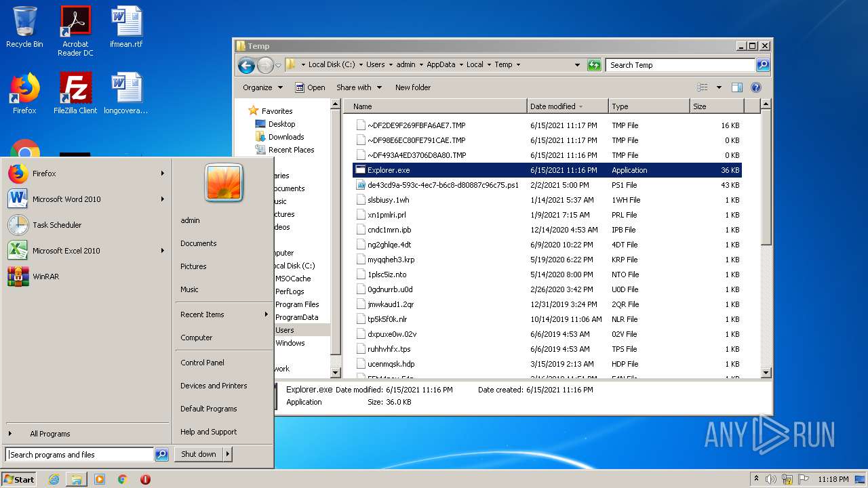
Task: Click the Name column header
Action: (435, 106)
